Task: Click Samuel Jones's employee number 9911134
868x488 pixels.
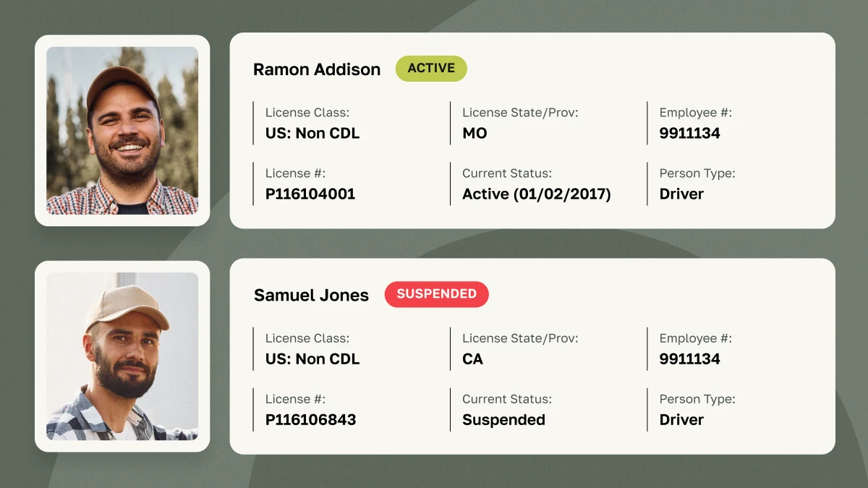Action: pyautogui.click(x=689, y=359)
